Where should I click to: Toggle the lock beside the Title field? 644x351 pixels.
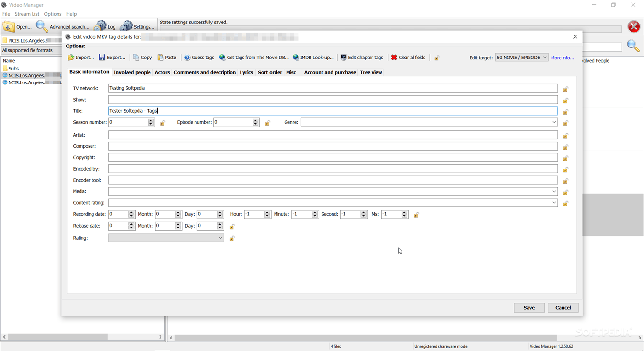[x=565, y=111]
